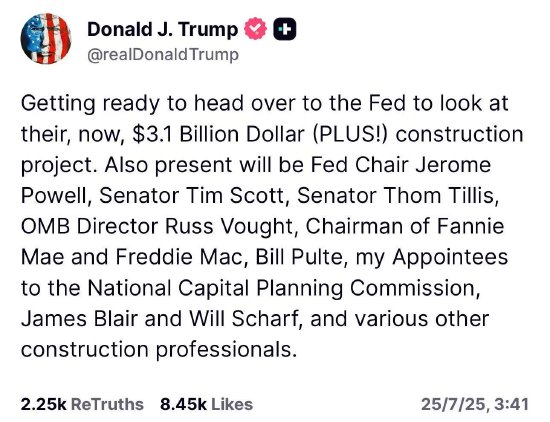Image resolution: width=550 pixels, height=422 pixels.
Task: Click the '$3.1 Billion Dollar' text
Action: [219, 134]
